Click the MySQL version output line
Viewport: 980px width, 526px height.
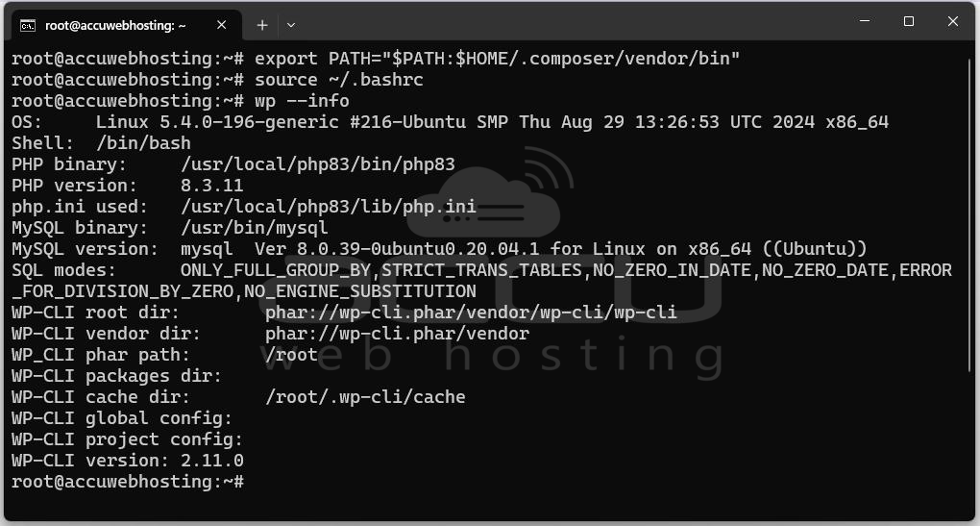pos(439,249)
